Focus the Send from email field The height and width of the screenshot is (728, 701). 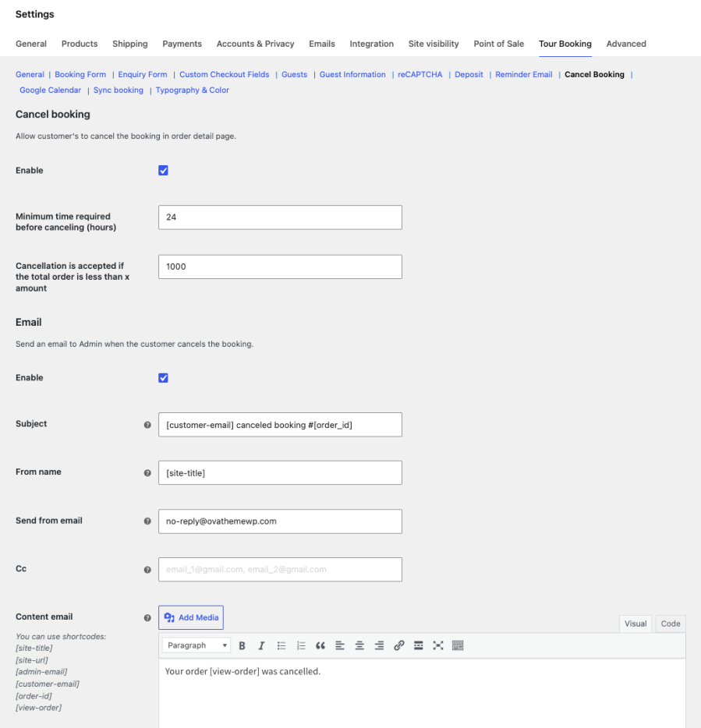click(x=280, y=521)
